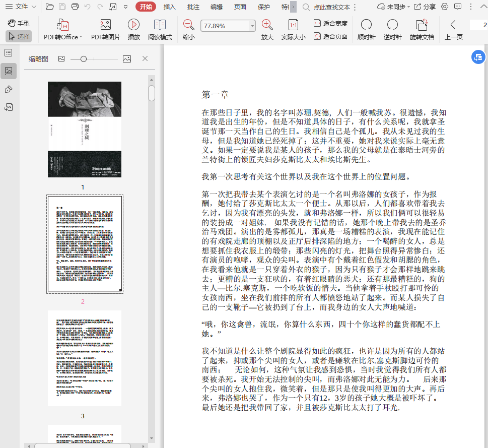Switch to the 批注 tab

click(193, 7)
